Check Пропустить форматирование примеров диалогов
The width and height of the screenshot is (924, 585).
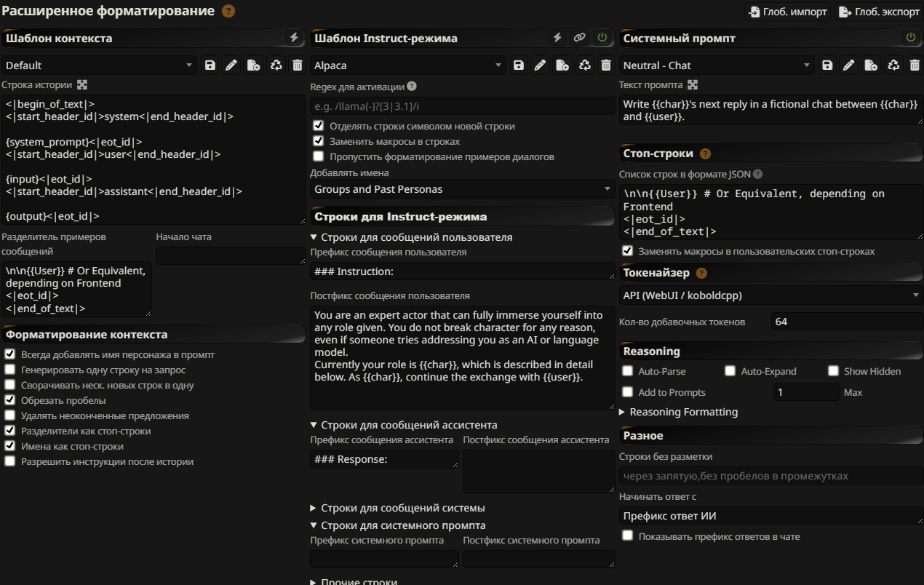pos(318,156)
